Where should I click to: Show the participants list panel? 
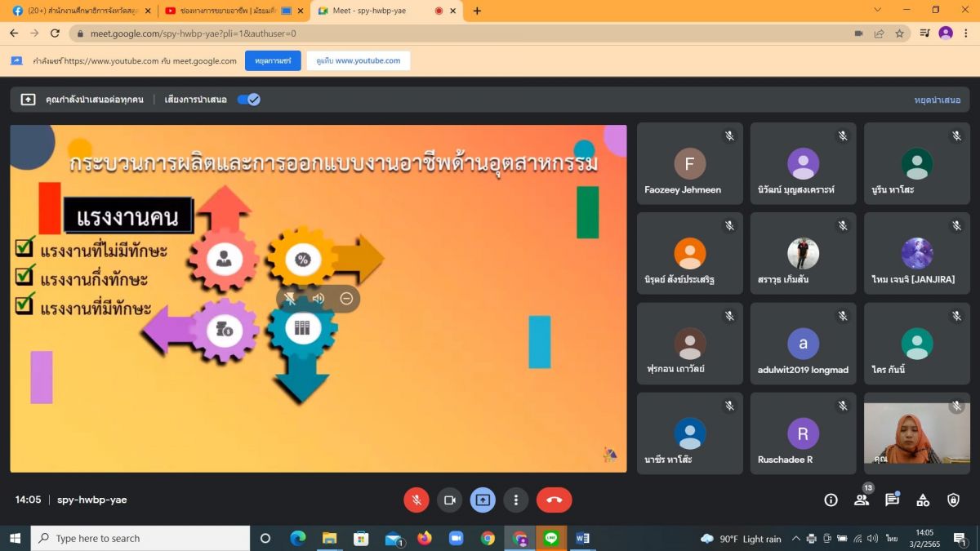pos(862,500)
